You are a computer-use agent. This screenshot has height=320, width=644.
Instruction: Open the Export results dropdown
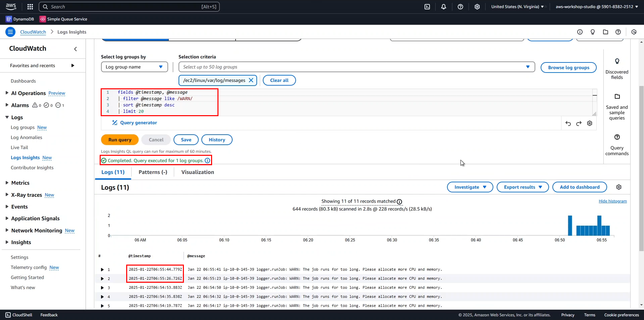pos(523,187)
